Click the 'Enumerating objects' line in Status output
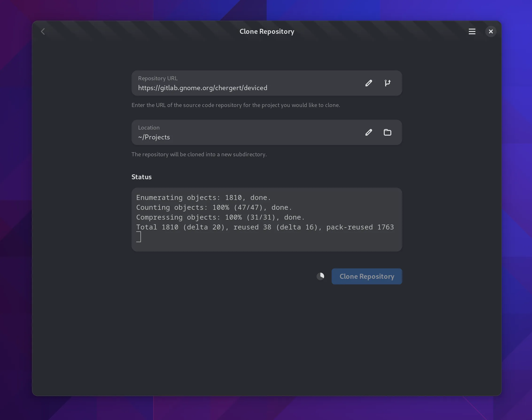Screen dimensions: 532x420 tap(203, 198)
